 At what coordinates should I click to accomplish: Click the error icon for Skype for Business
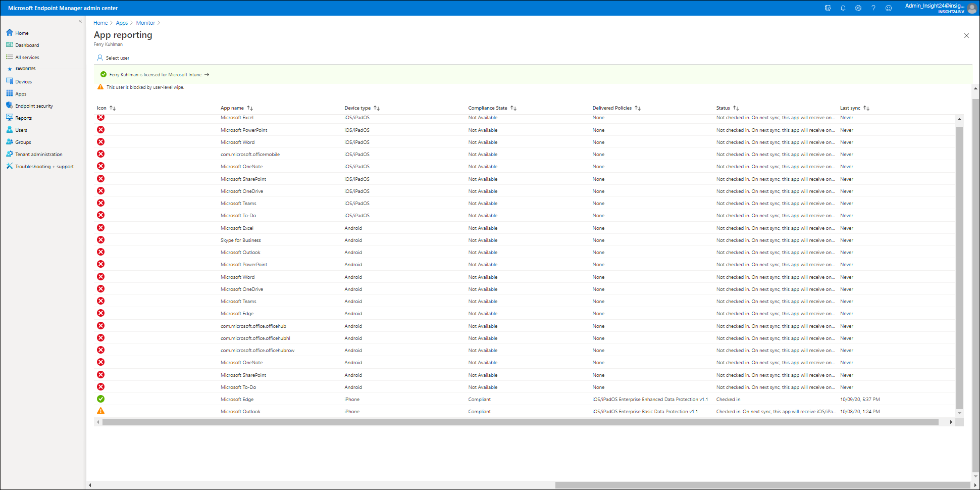[x=101, y=240]
